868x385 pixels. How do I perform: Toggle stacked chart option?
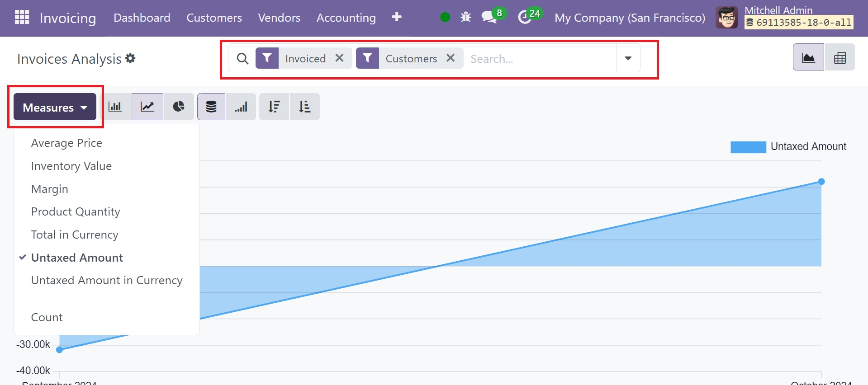tap(211, 107)
